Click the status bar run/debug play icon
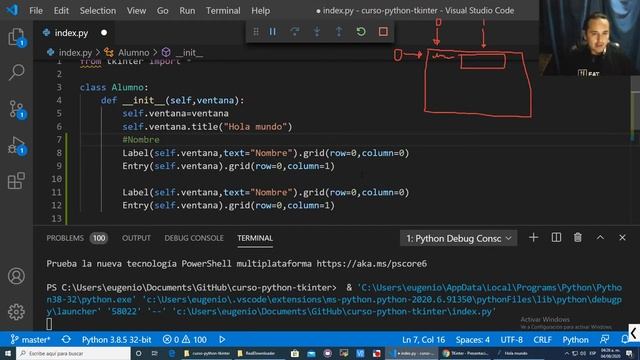The image size is (640, 360). coord(222,340)
